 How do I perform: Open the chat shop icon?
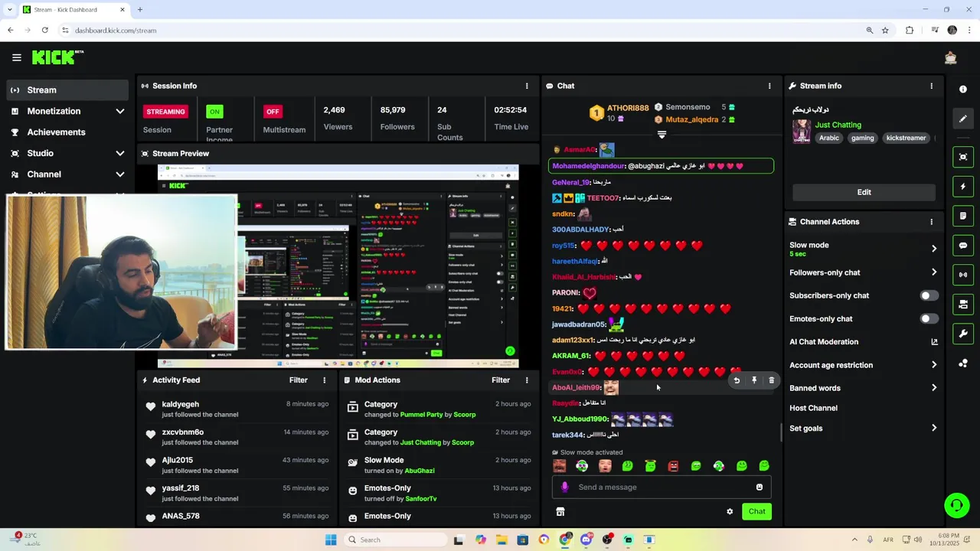click(560, 512)
